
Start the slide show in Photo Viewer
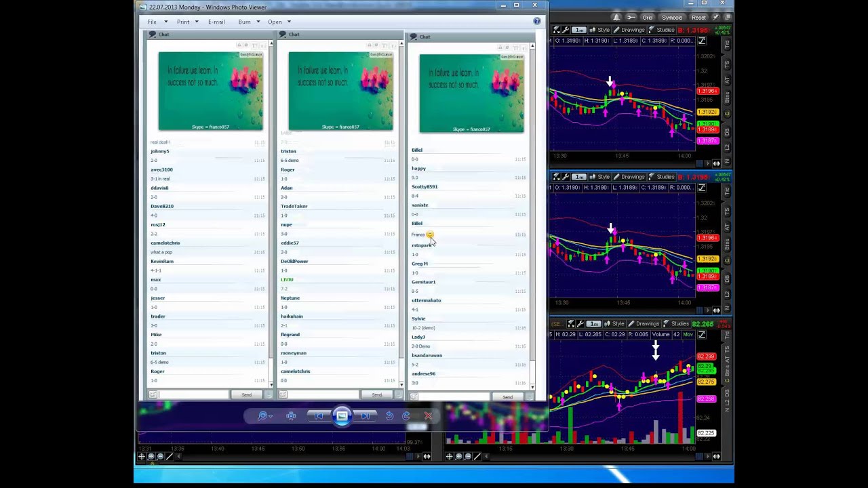click(342, 416)
